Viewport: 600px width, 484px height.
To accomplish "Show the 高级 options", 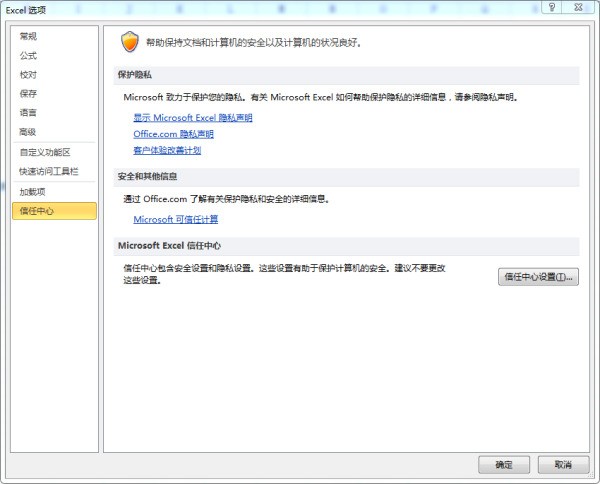I will coord(28,132).
